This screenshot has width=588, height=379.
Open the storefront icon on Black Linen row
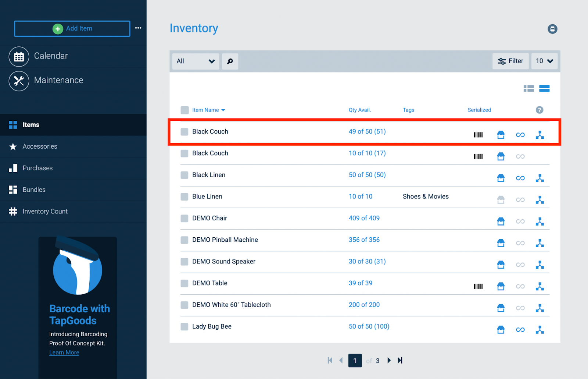[x=501, y=178]
